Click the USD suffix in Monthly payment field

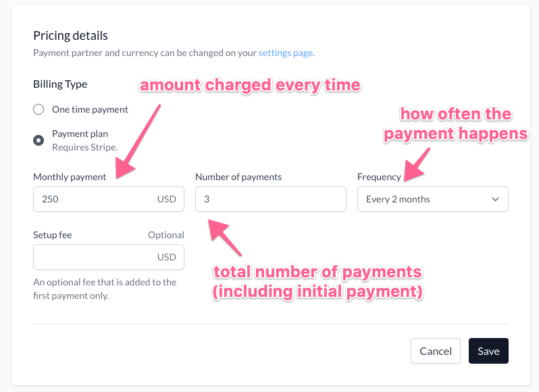coord(166,199)
